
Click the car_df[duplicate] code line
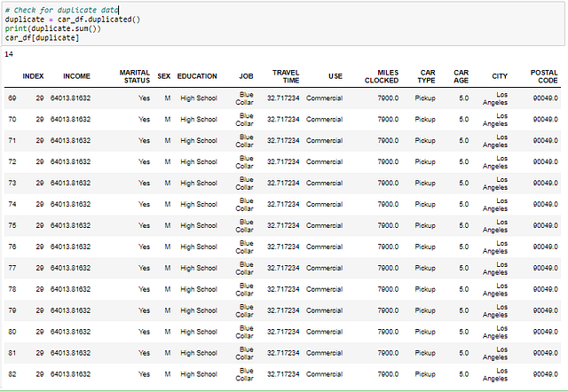tap(42, 37)
